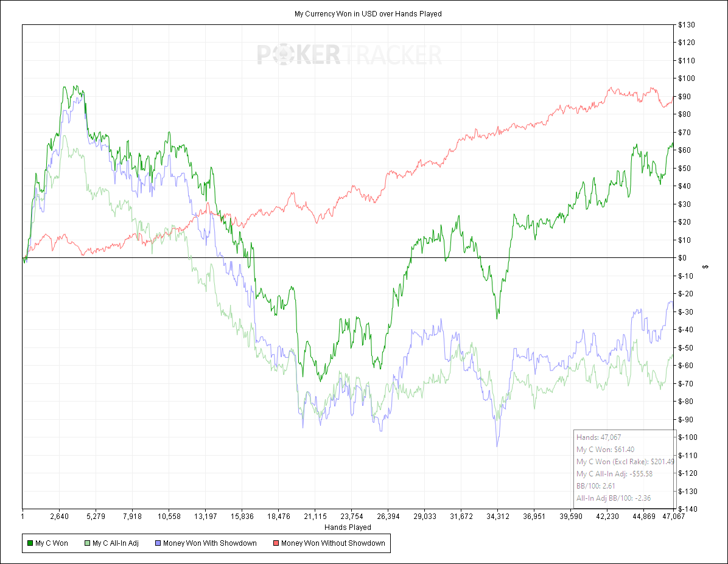Select the 'My C All-In Adj' legend label
This screenshot has width=728, height=564.
pos(116,543)
